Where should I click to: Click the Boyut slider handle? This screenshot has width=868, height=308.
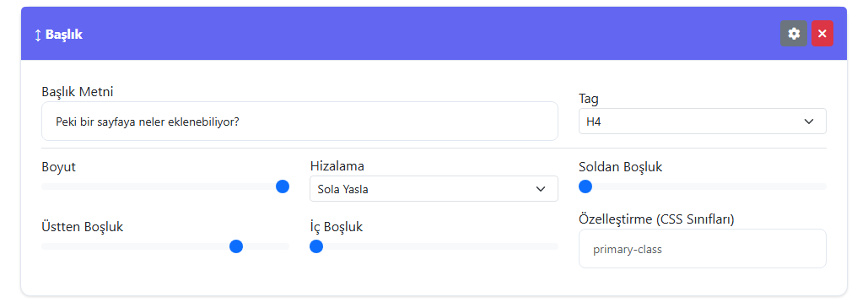283,186
